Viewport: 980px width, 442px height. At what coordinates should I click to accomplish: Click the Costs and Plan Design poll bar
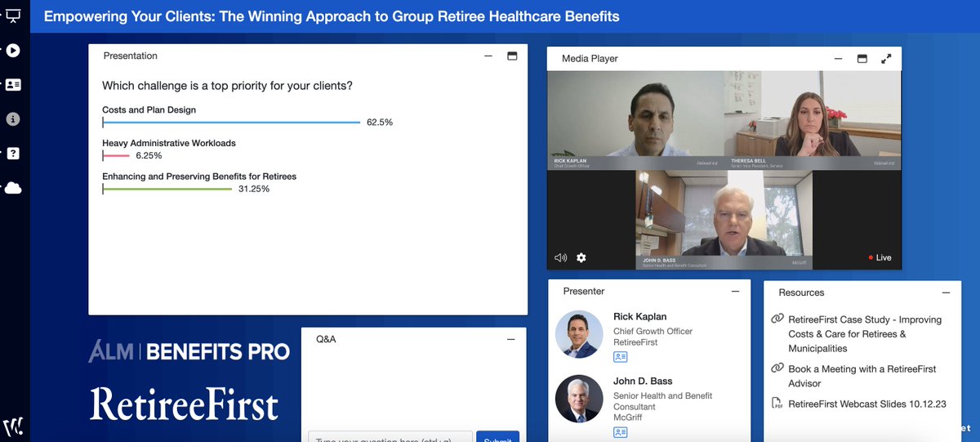point(231,123)
